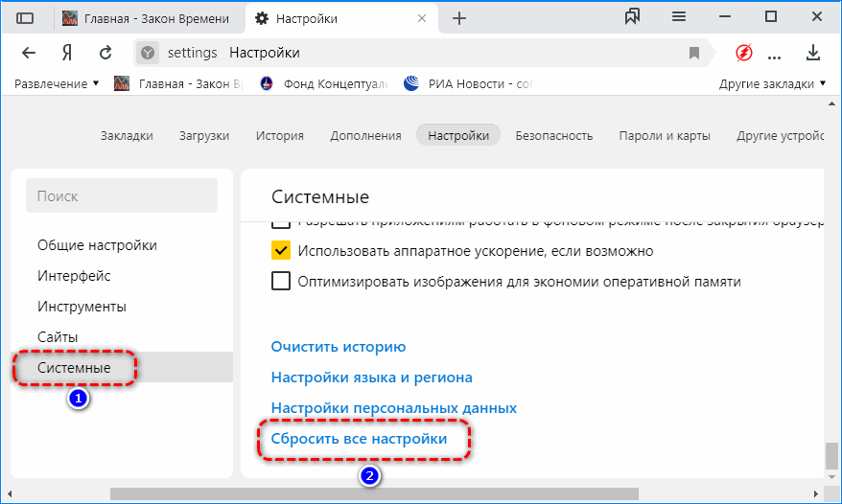Switch to the 'Безопасность' tab
The width and height of the screenshot is (842, 504).
pyautogui.click(x=553, y=135)
